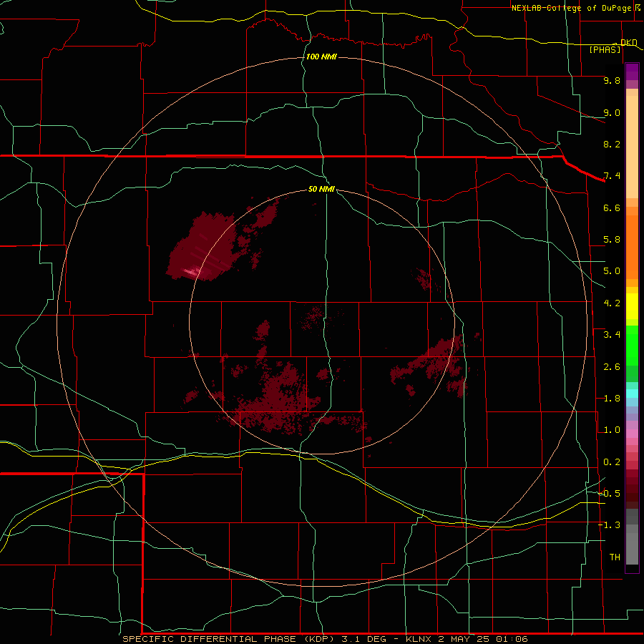Viewport: 644px width, 644px height.
Task: Click the NEXLAB-College of DuPage credit text
Action: coord(572,8)
